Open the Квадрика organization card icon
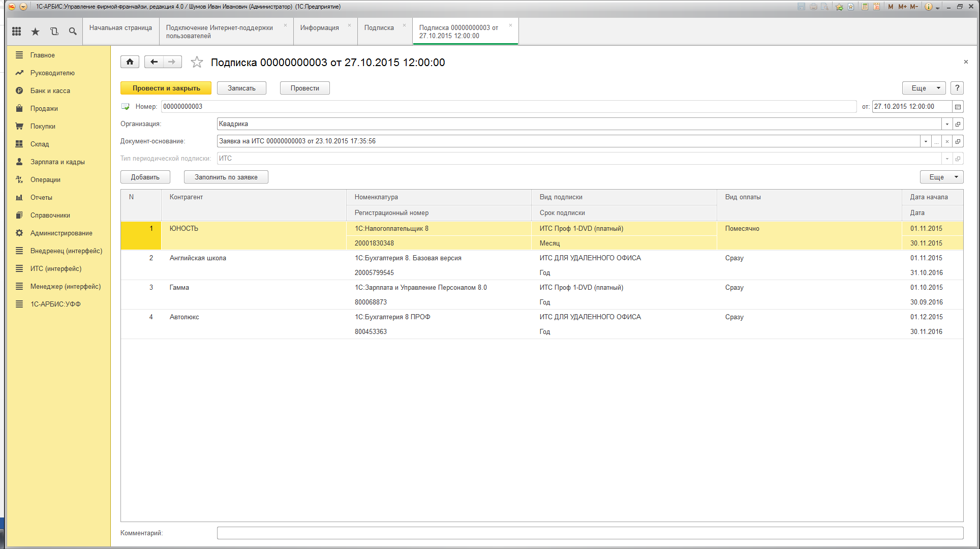980x549 pixels. click(x=958, y=124)
